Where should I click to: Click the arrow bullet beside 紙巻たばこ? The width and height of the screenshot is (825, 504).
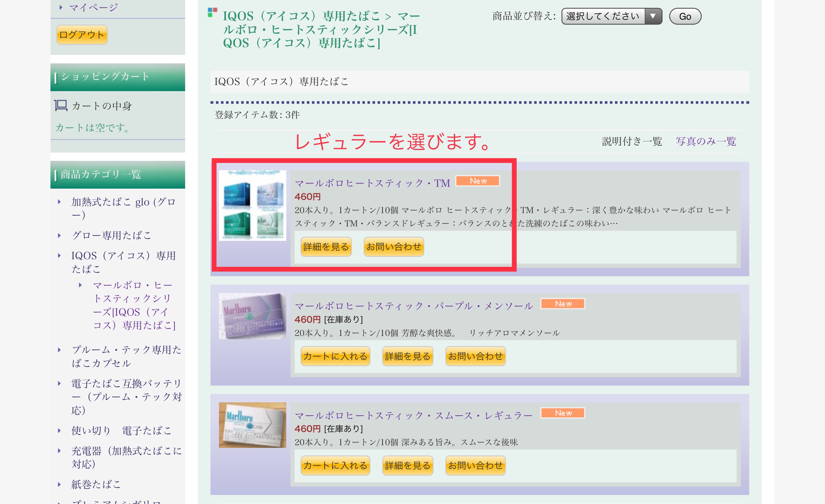pyautogui.click(x=59, y=484)
